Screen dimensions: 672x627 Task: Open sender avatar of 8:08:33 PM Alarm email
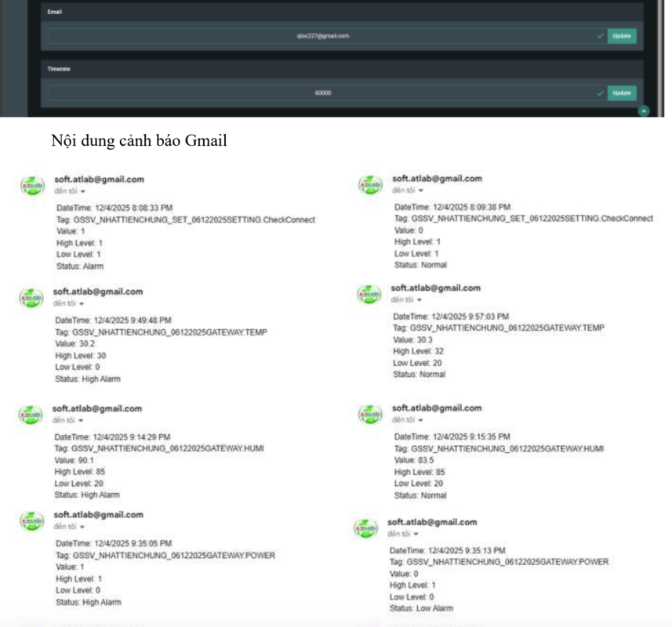click(31, 186)
